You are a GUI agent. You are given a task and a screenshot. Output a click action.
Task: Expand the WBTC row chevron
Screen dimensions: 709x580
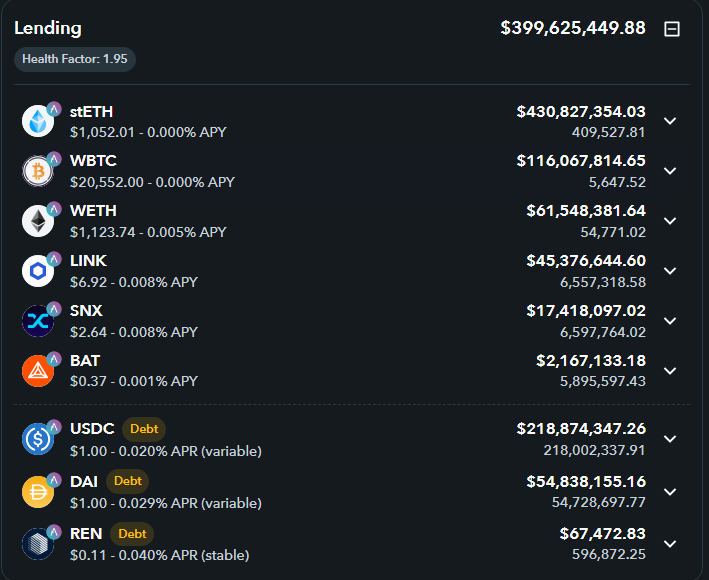(670, 171)
